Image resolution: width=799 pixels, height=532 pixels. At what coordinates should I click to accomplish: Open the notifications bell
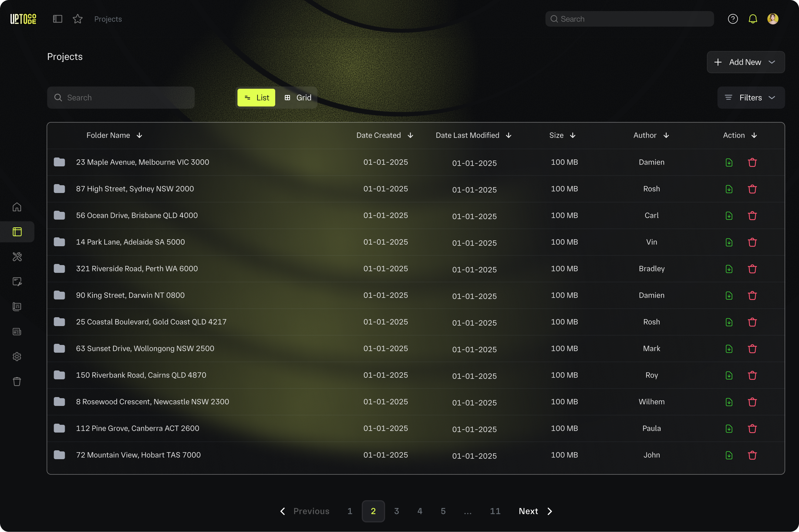point(753,19)
